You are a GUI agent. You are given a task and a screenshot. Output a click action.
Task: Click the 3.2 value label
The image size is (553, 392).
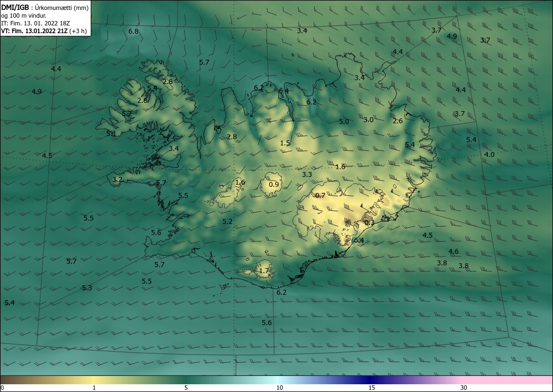point(117,180)
